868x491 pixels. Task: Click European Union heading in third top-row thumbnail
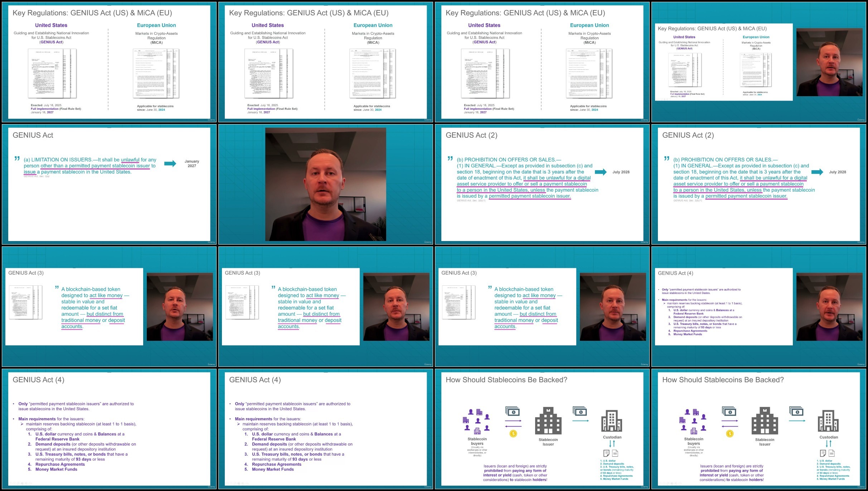click(589, 25)
